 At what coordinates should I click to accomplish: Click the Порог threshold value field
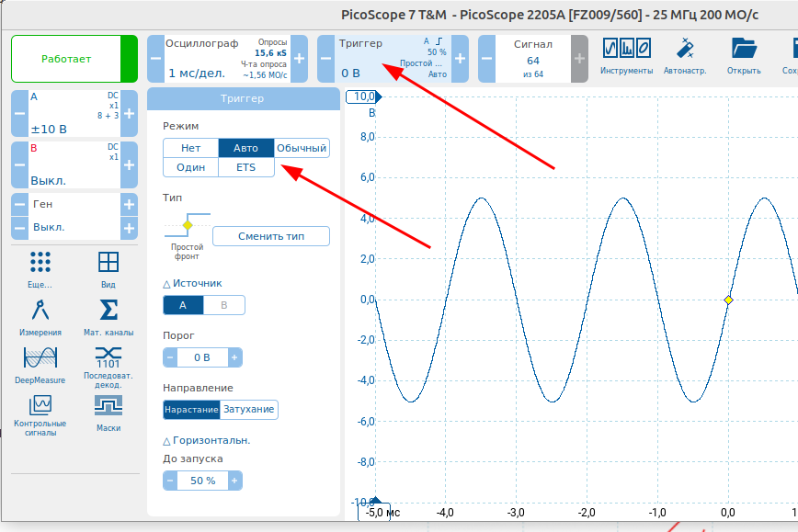[201, 357]
